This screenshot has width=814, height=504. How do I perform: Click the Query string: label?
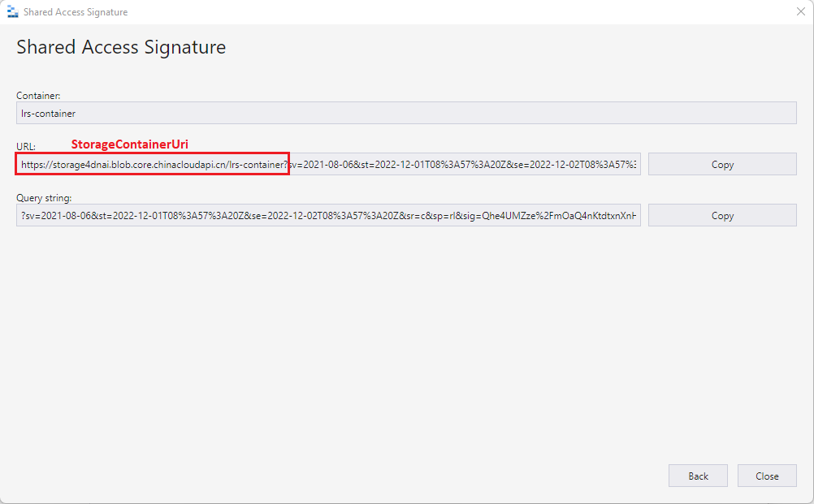(44, 197)
